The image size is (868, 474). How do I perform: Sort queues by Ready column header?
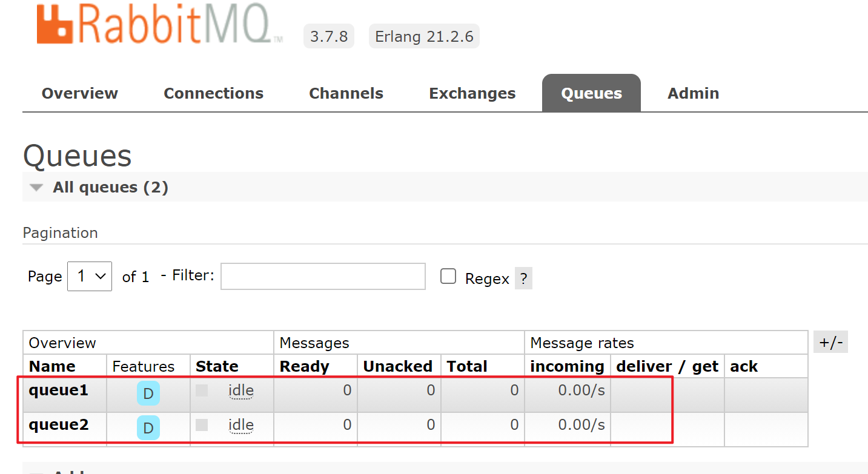point(304,367)
